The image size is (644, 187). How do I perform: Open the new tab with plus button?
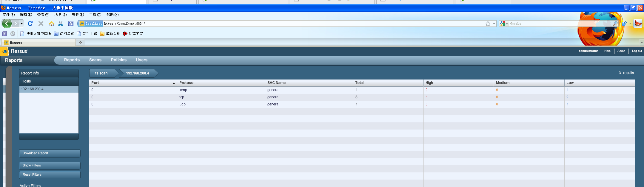[80, 43]
